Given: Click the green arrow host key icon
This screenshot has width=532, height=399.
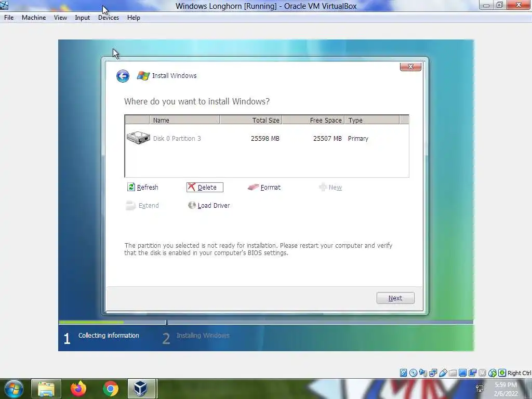Looking at the screenshot, I should click(502, 373).
